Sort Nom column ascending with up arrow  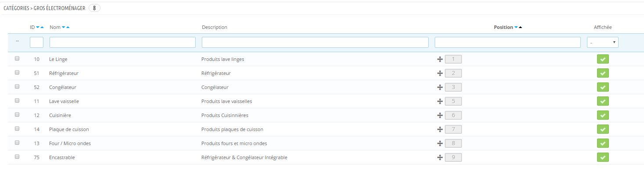(x=68, y=27)
